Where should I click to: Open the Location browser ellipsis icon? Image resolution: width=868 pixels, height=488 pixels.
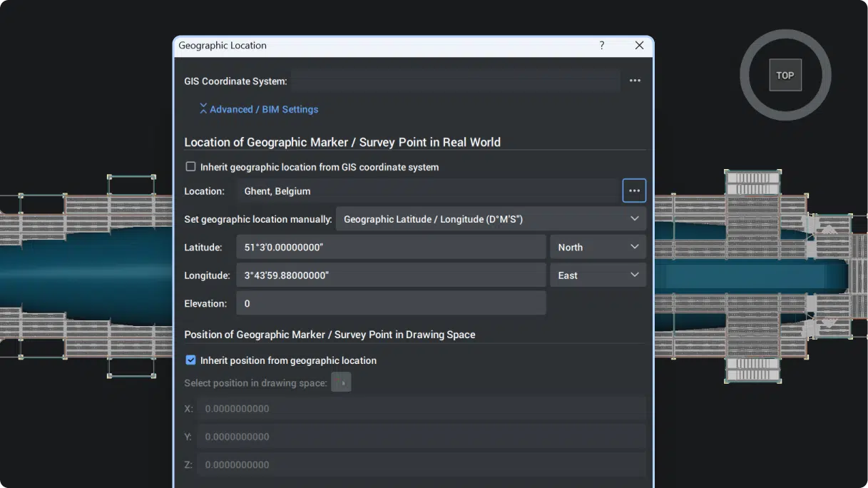click(x=634, y=190)
